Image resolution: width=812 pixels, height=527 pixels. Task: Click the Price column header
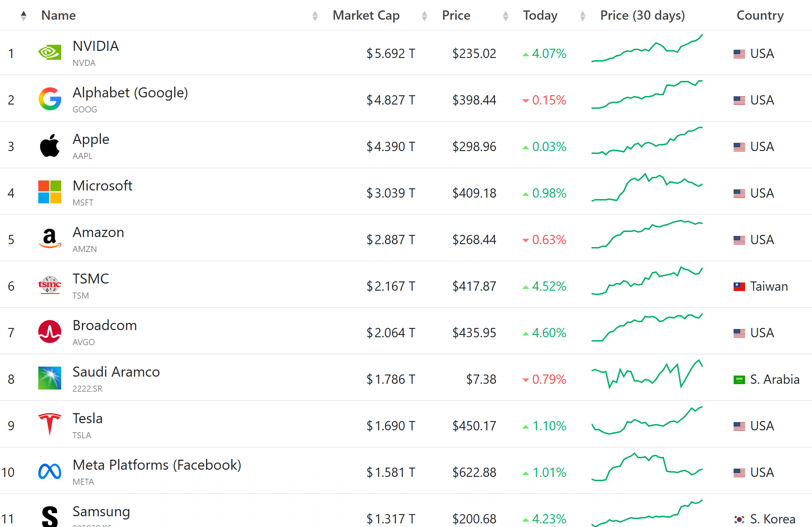point(456,15)
